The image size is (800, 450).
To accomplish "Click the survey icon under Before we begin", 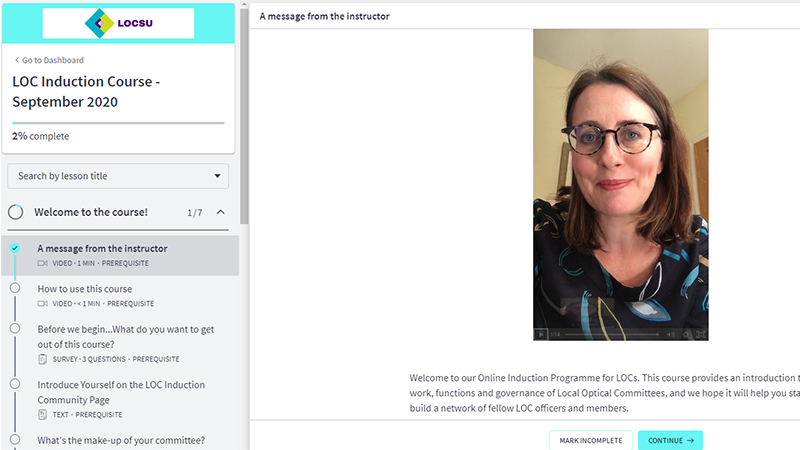I will point(42,359).
